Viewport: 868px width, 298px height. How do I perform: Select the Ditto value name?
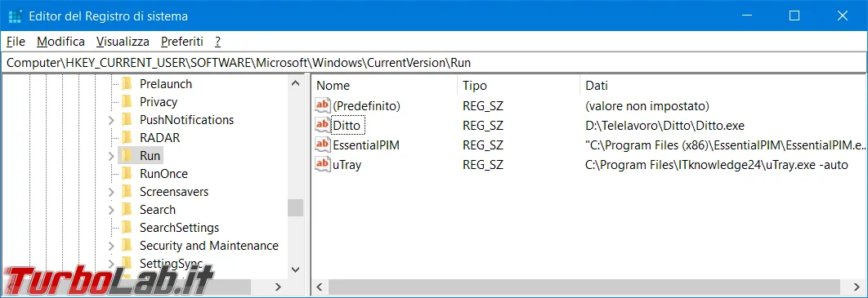347,126
